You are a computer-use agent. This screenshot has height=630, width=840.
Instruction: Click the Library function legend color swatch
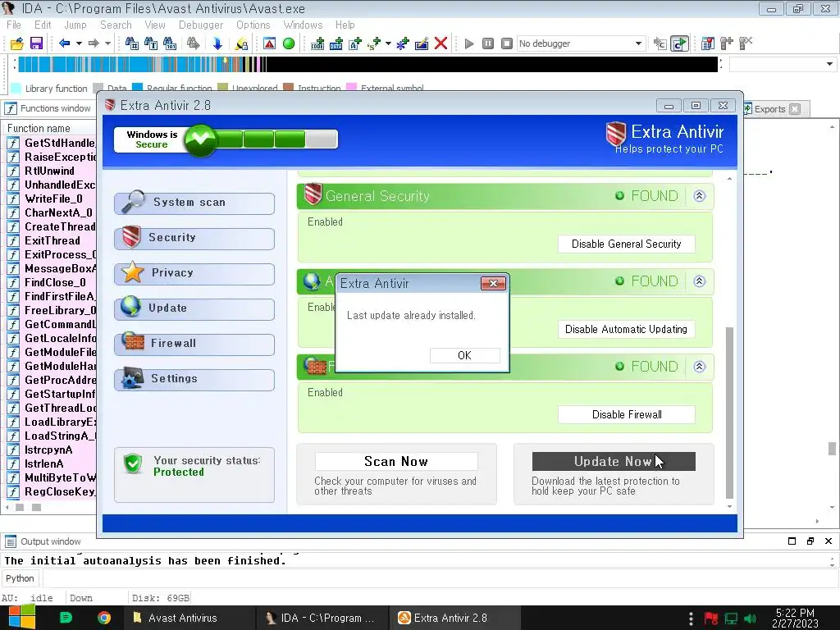[16, 89]
